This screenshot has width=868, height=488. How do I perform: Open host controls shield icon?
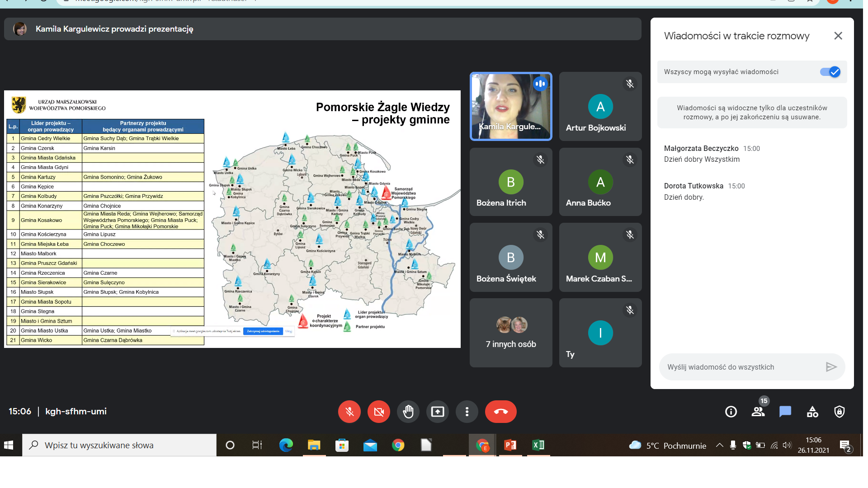pos(840,412)
